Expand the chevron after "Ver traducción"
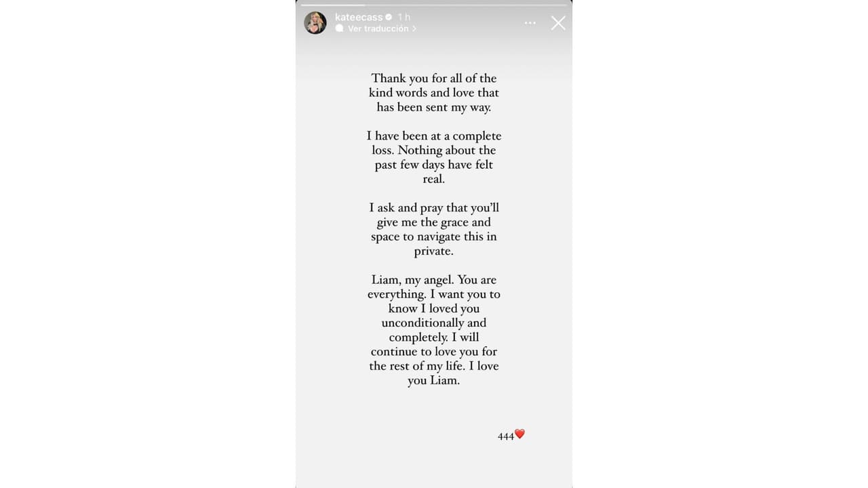Viewport: 868px width, 488px height. (414, 29)
